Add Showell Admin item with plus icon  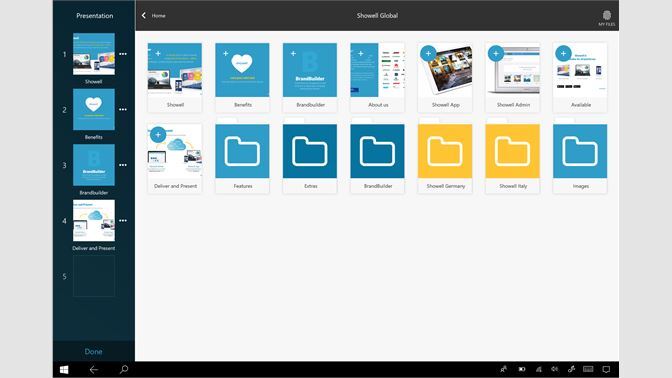(495, 54)
